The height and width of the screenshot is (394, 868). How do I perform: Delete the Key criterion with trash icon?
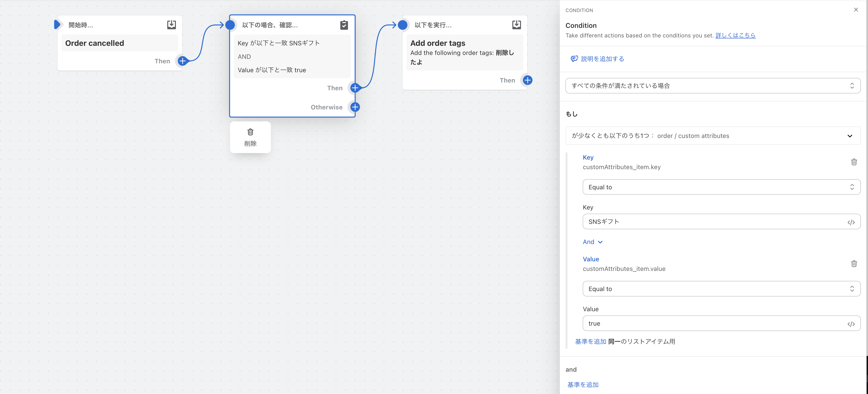pos(854,162)
